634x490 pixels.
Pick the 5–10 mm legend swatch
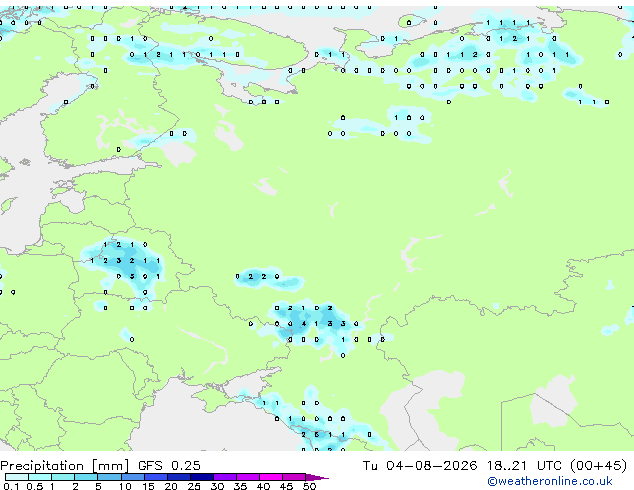coord(109,477)
